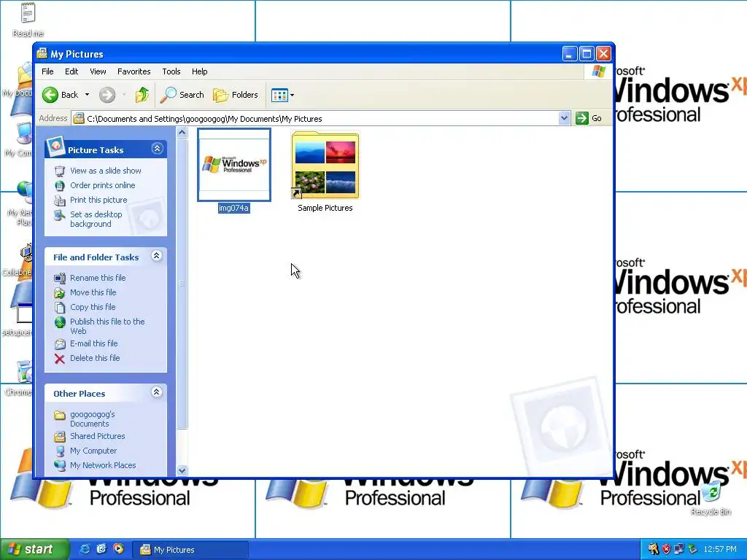This screenshot has width=747, height=560.
Task: Open the File menu
Action: [x=47, y=71]
